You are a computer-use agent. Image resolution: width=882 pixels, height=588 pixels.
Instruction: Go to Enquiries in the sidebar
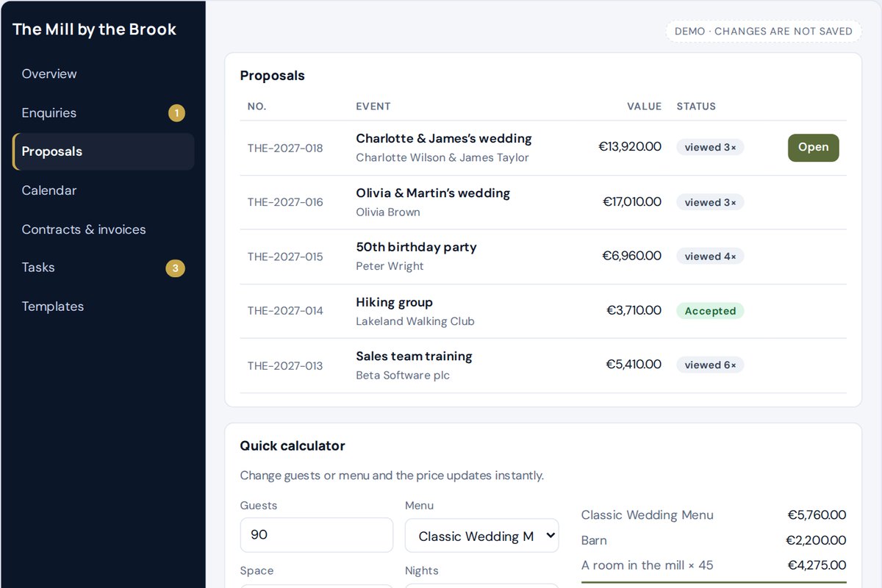[103, 112]
